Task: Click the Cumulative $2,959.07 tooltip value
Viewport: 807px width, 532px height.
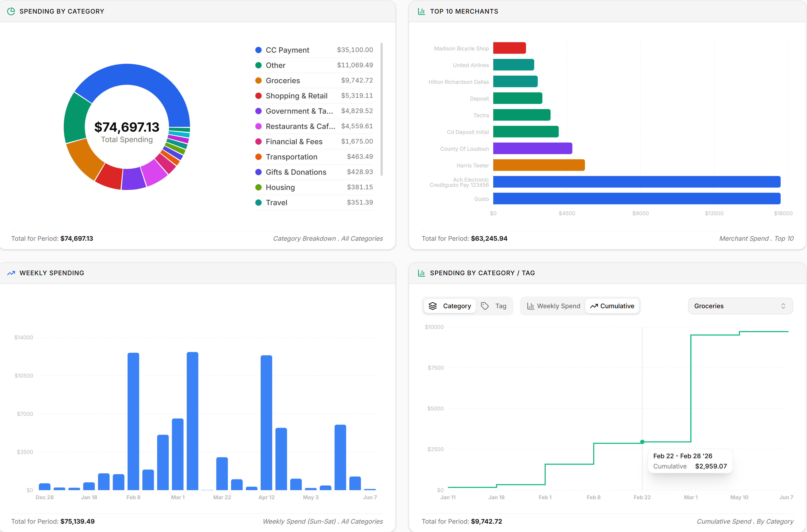Action: pos(711,466)
